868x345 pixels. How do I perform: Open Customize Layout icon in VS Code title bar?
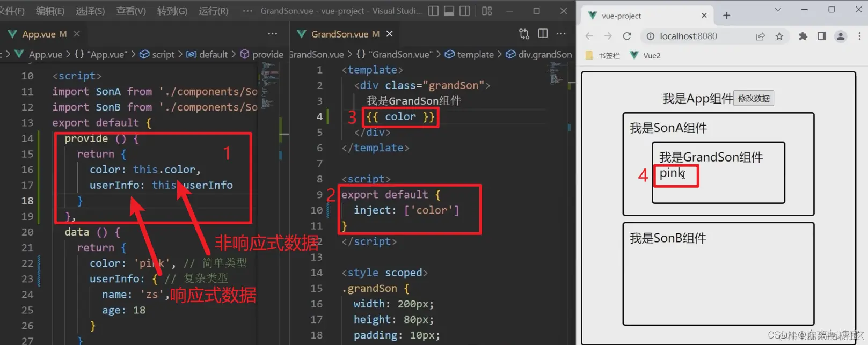tap(487, 11)
